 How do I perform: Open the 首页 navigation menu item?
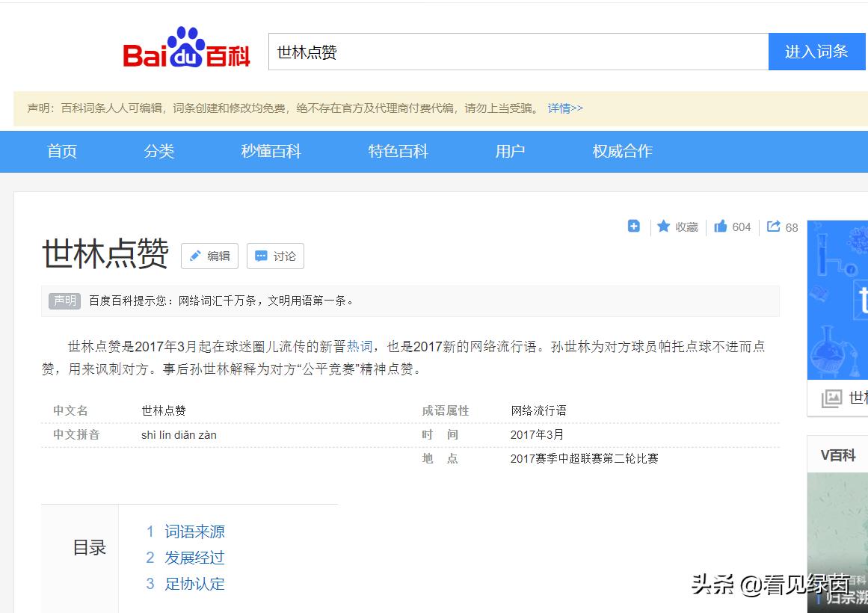click(x=61, y=151)
